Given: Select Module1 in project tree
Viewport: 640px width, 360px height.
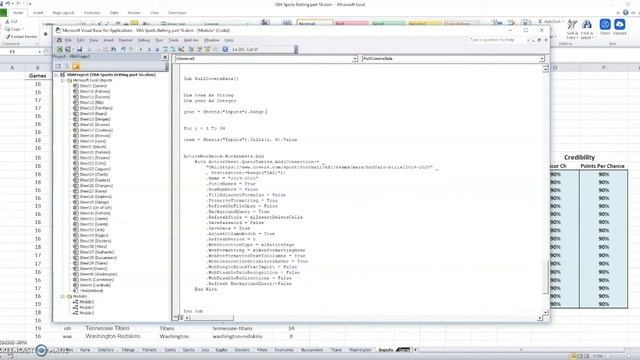Looking at the screenshot, I should [87, 302].
